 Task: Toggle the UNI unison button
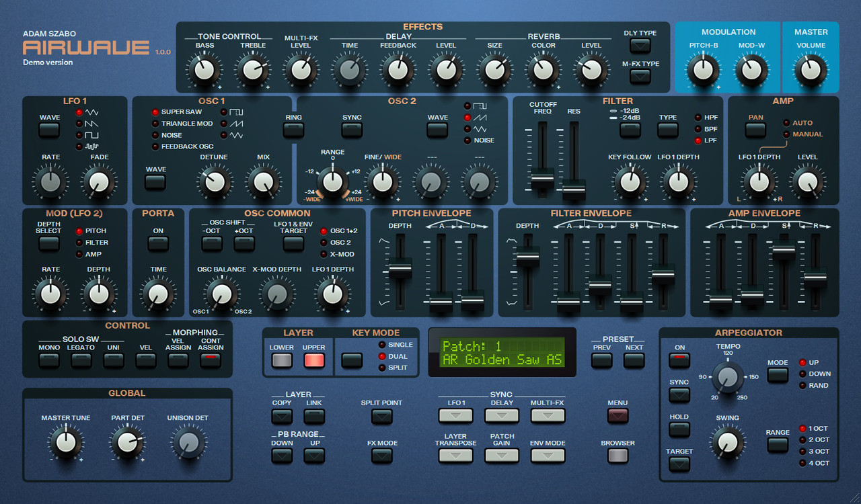click(114, 360)
